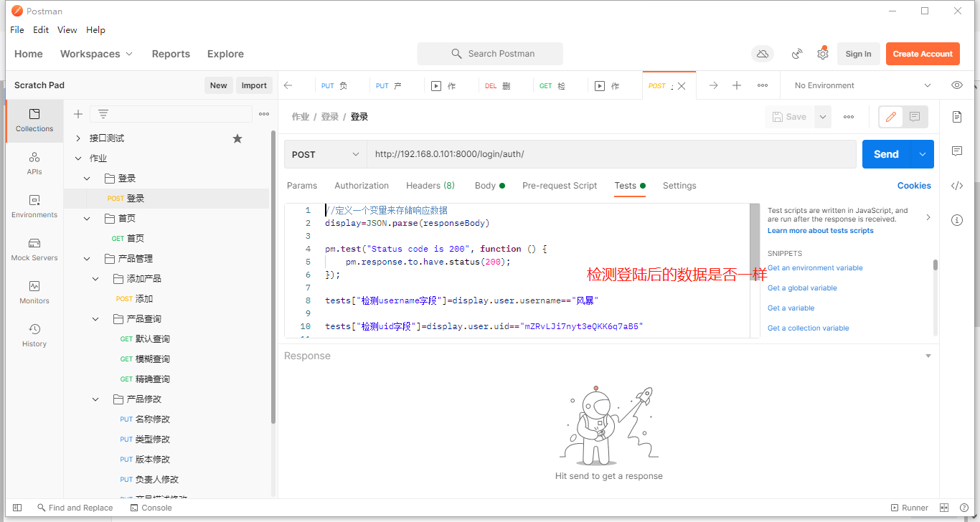The width and height of the screenshot is (980, 522).
Task: Open the Cookies link
Action: click(x=914, y=186)
